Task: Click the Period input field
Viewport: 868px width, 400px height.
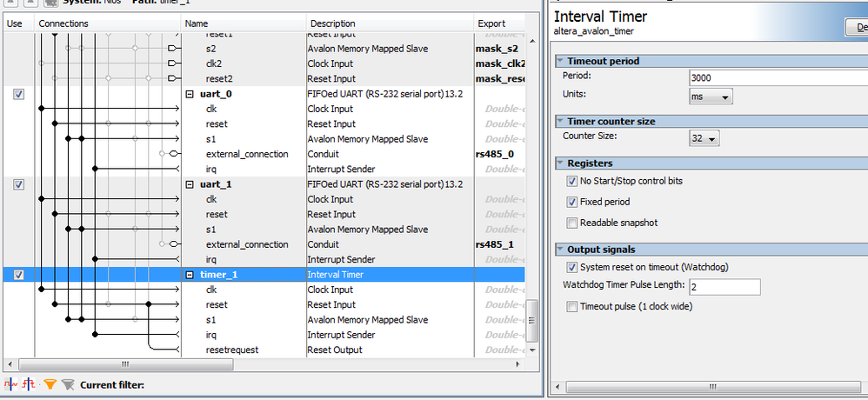Action: (x=778, y=78)
